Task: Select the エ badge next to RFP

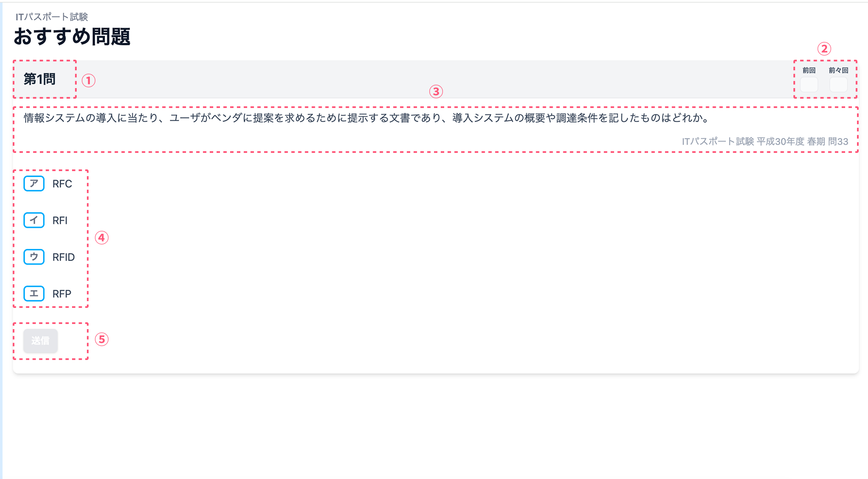Action: [x=33, y=293]
